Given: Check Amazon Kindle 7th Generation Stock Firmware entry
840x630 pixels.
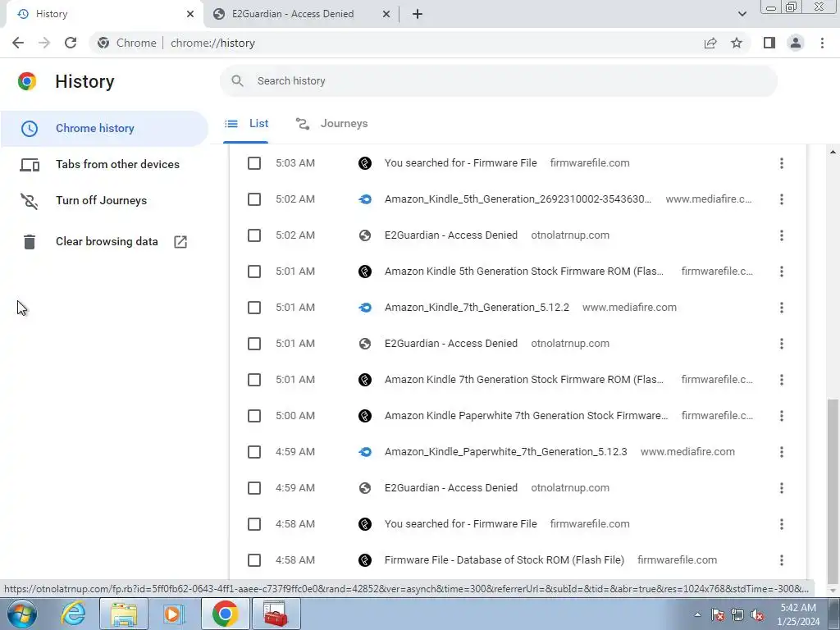Looking at the screenshot, I should point(254,380).
